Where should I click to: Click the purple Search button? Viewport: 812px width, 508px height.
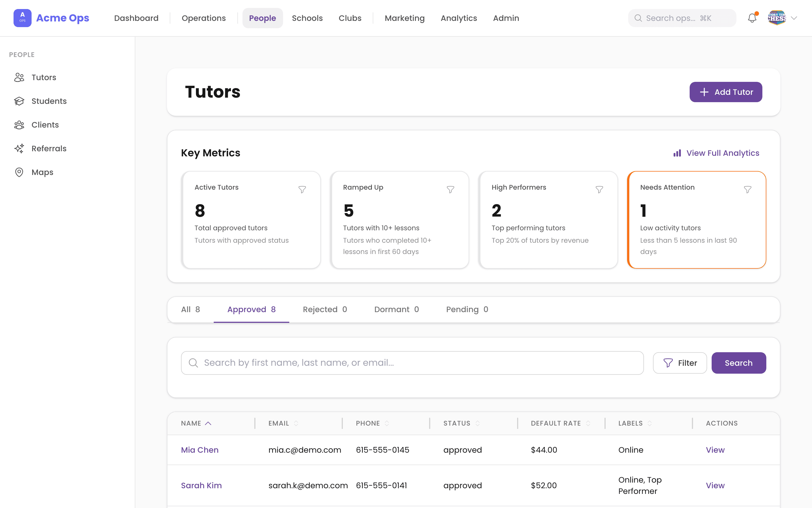pos(738,363)
